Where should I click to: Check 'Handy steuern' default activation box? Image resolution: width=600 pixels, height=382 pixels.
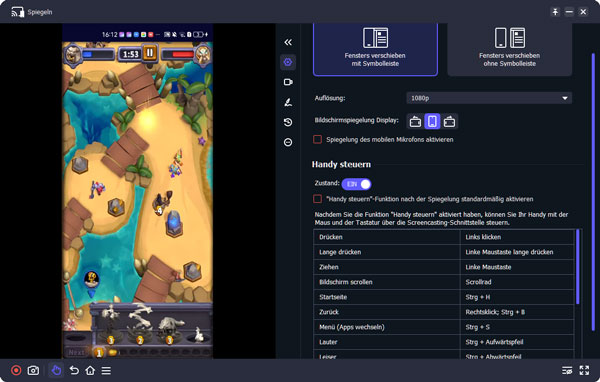317,199
